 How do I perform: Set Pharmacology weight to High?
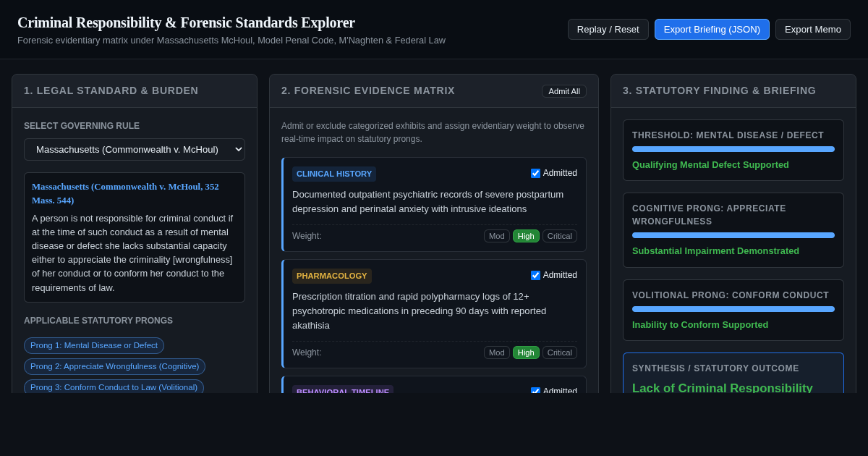point(526,352)
